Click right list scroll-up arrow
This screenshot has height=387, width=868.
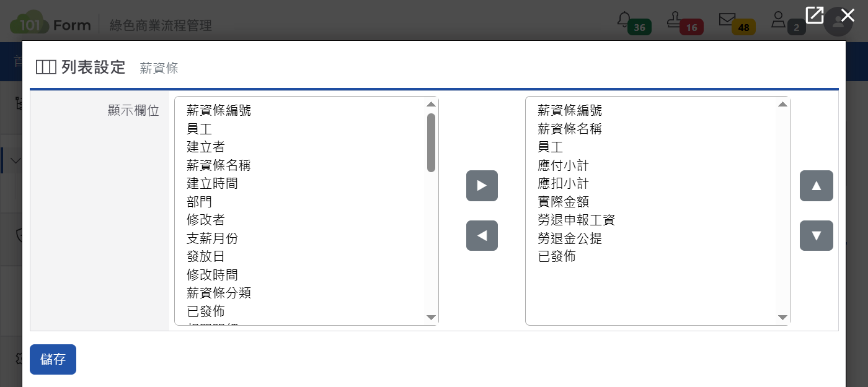[x=782, y=104]
